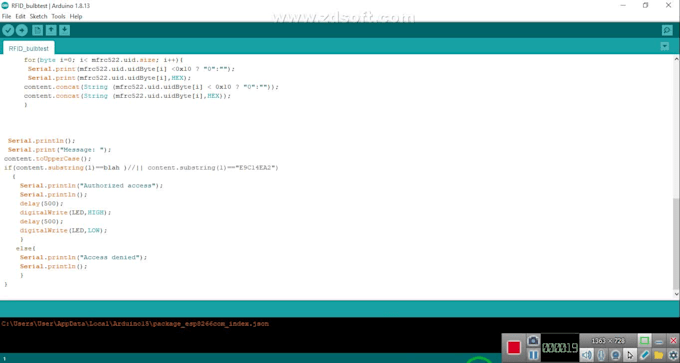Image resolution: width=680 pixels, height=363 pixels.
Task: Open a sketch using the Open icon
Action: tap(51, 30)
